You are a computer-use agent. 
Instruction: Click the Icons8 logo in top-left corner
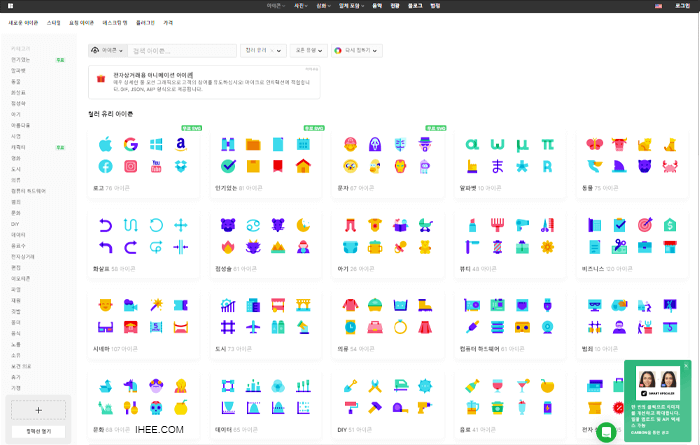[x=10, y=6]
